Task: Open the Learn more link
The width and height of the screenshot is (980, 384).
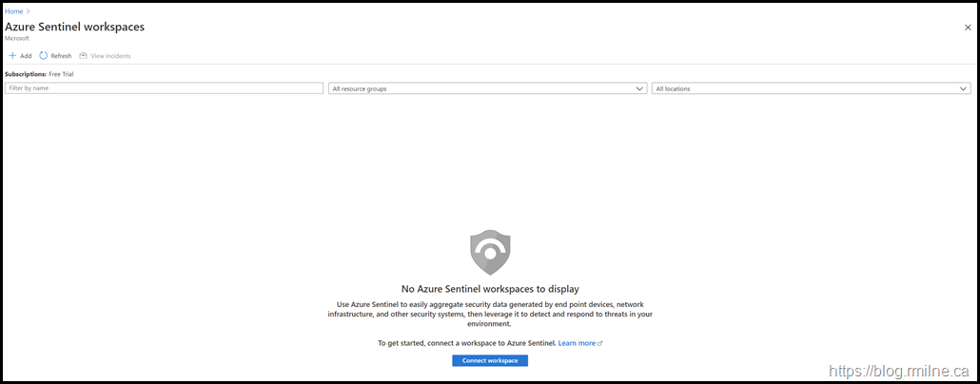Action: pos(577,343)
